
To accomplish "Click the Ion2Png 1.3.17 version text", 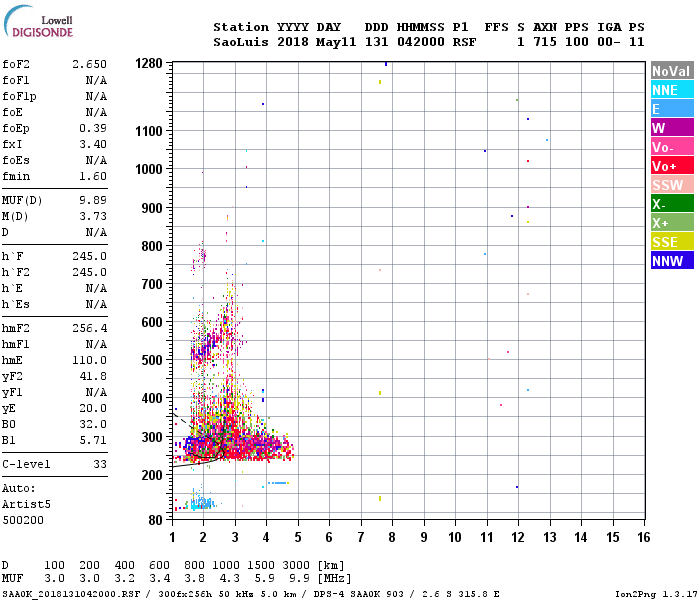I will point(655,594).
